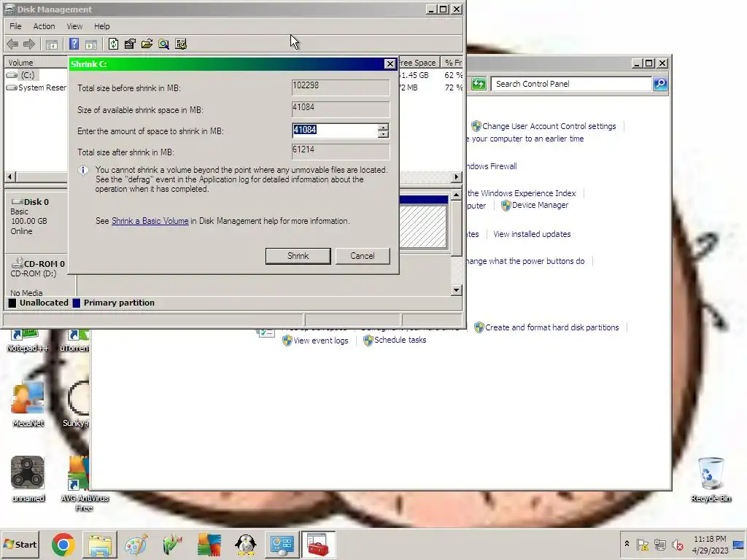
Task: Open the Action menu
Action: click(44, 26)
